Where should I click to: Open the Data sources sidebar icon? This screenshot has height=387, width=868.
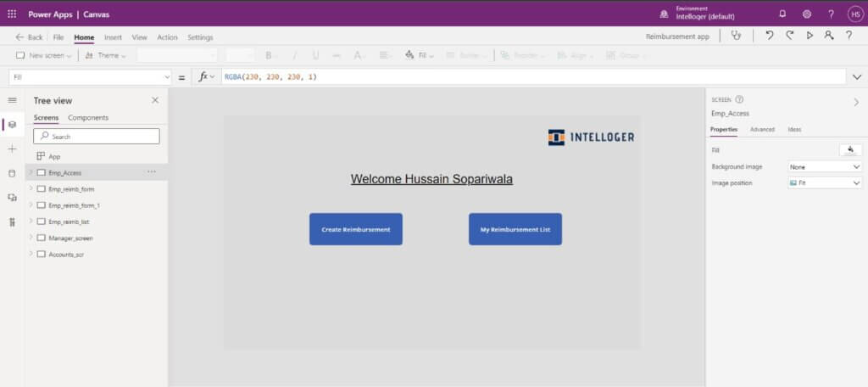coord(12,173)
